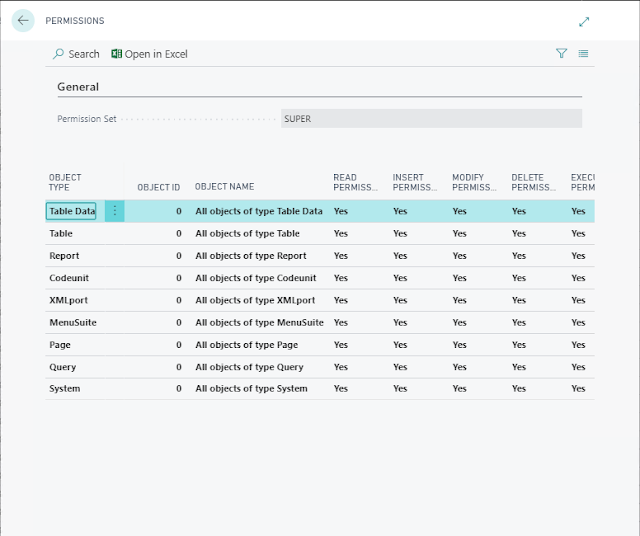This screenshot has width=640, height=536.
Task: Collapse the General section header
Action: tap(78, 87)
